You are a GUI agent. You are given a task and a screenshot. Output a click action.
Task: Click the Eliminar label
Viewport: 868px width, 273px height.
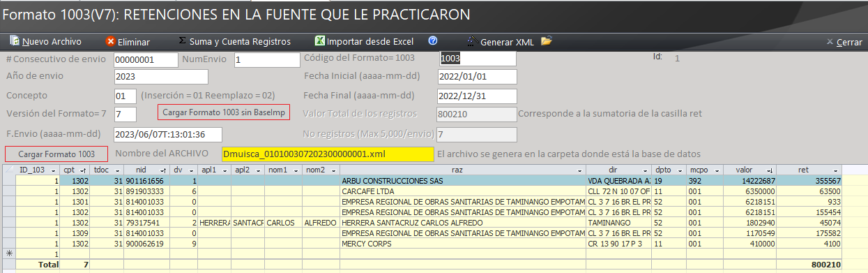[134, 42]
